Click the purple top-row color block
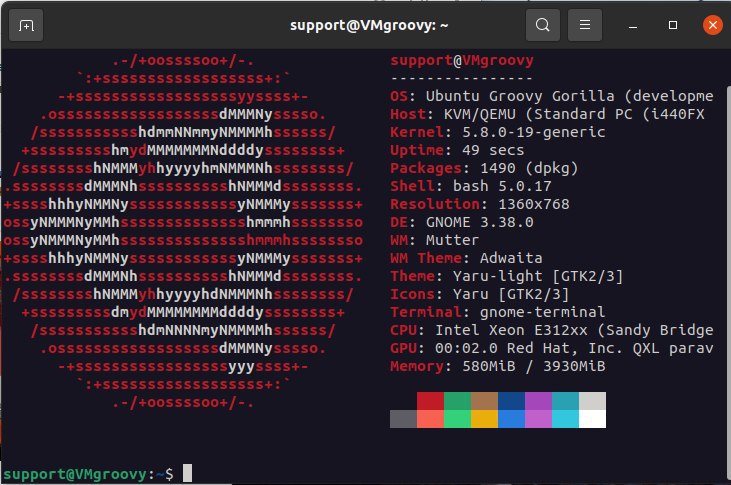Viewport: 731px width, 485px height. pos(538,401)
